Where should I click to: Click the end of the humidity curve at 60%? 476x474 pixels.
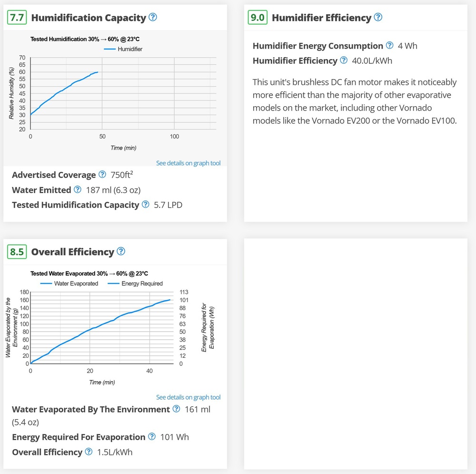[x=98, y=72]
